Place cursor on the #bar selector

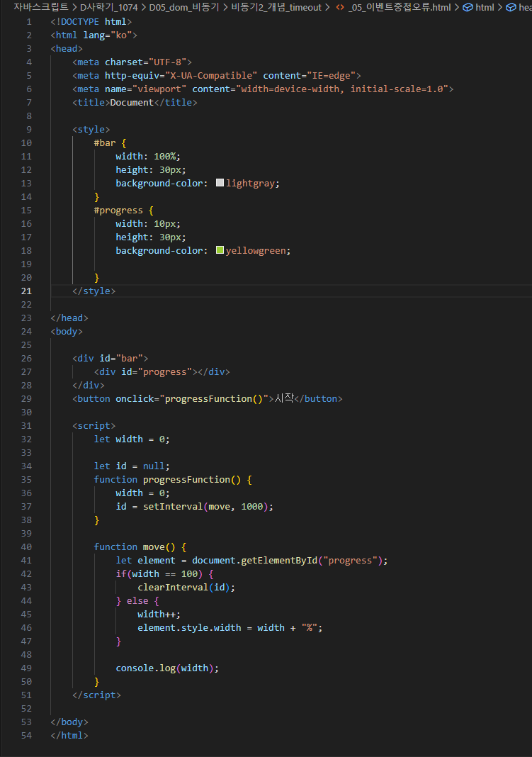pos(105,143)
